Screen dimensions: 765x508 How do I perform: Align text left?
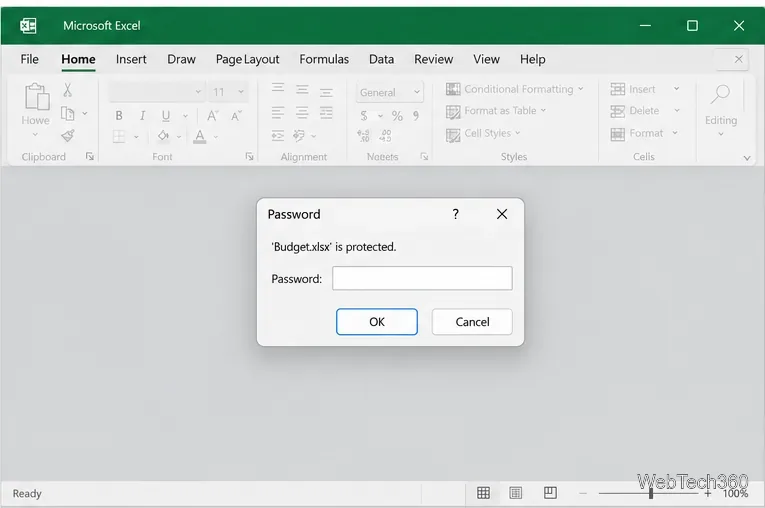coord(278,113)
